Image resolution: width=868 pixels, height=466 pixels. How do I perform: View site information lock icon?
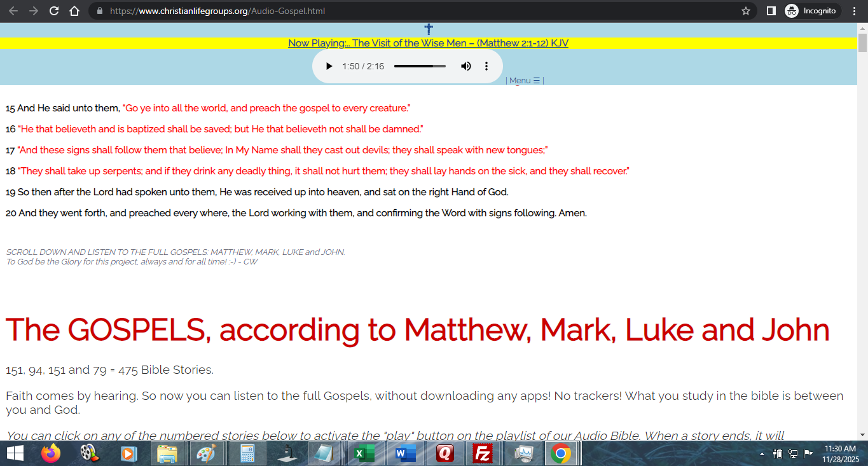point(99,11)
